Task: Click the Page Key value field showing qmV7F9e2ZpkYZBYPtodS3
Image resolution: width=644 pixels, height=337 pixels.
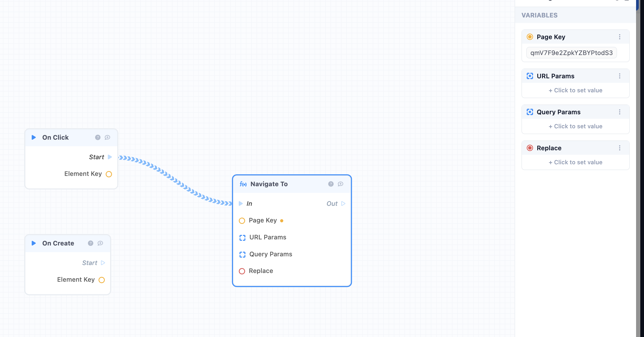Action: tap(571, 53)
